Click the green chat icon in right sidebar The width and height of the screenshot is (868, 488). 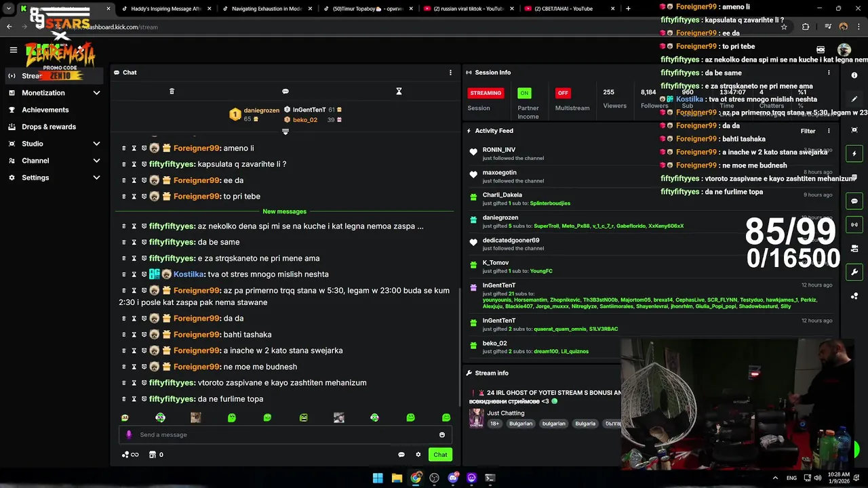point(854,201)
